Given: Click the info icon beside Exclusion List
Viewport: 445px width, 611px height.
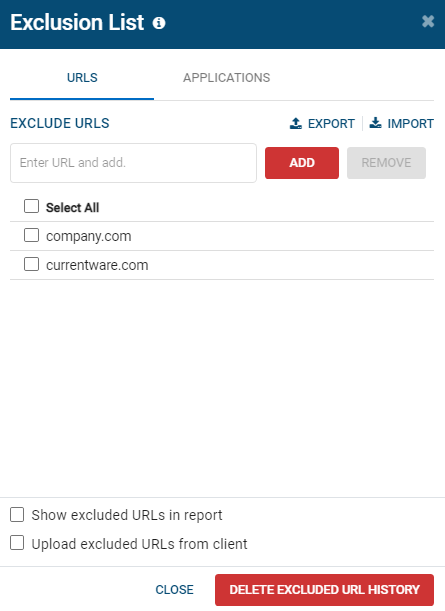Looking at the screenshot, I should (159, 23).
